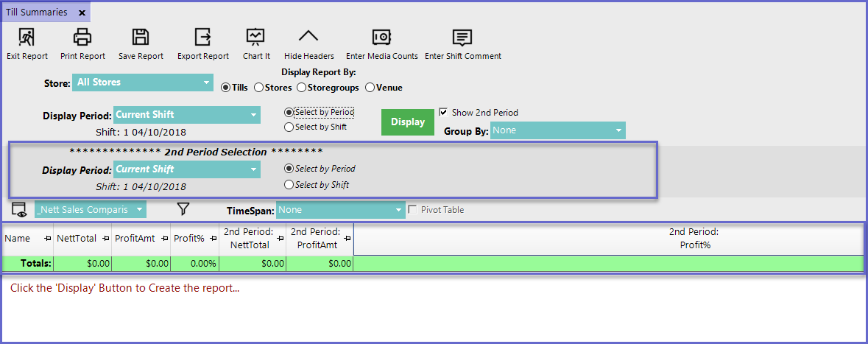The image size is (868, 344).
Task: Select the Till Summaries tab
Action: 37,13
